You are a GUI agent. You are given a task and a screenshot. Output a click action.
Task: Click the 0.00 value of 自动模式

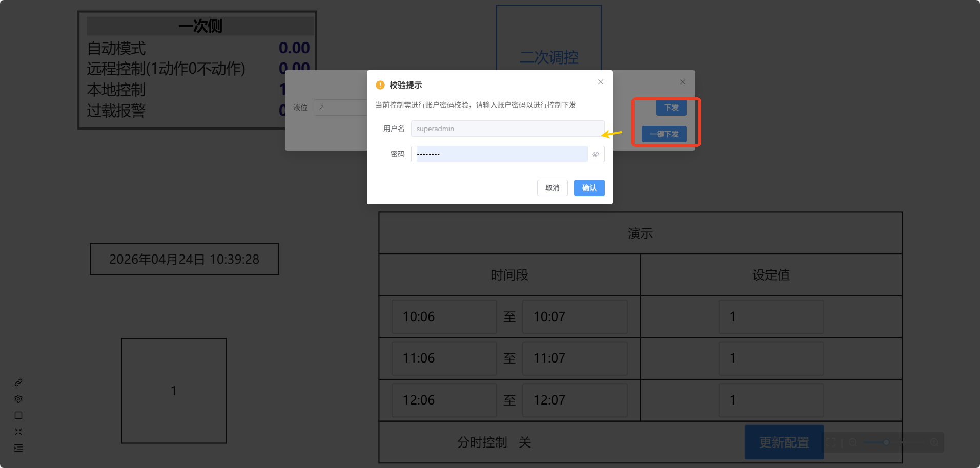(x=294, y=48)
